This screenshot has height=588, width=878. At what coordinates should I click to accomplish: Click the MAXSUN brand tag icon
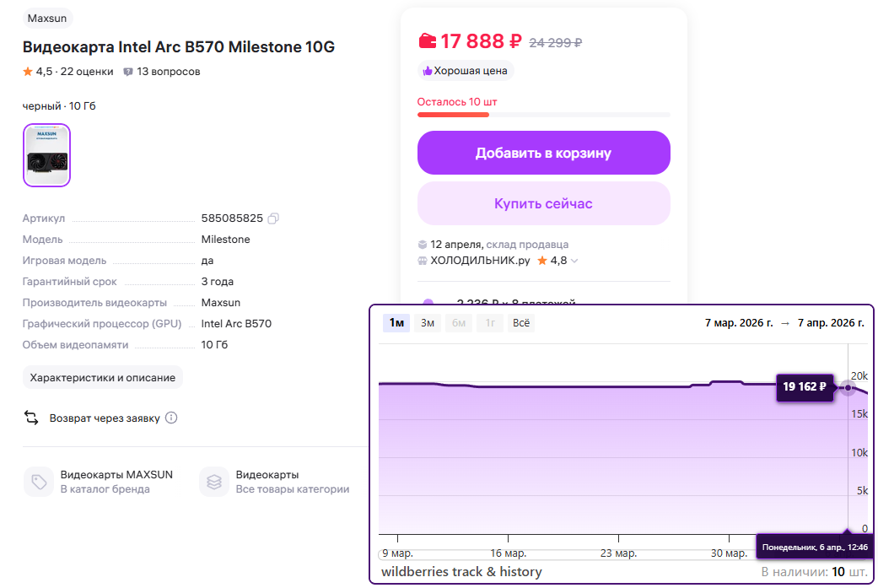(39, 482)
